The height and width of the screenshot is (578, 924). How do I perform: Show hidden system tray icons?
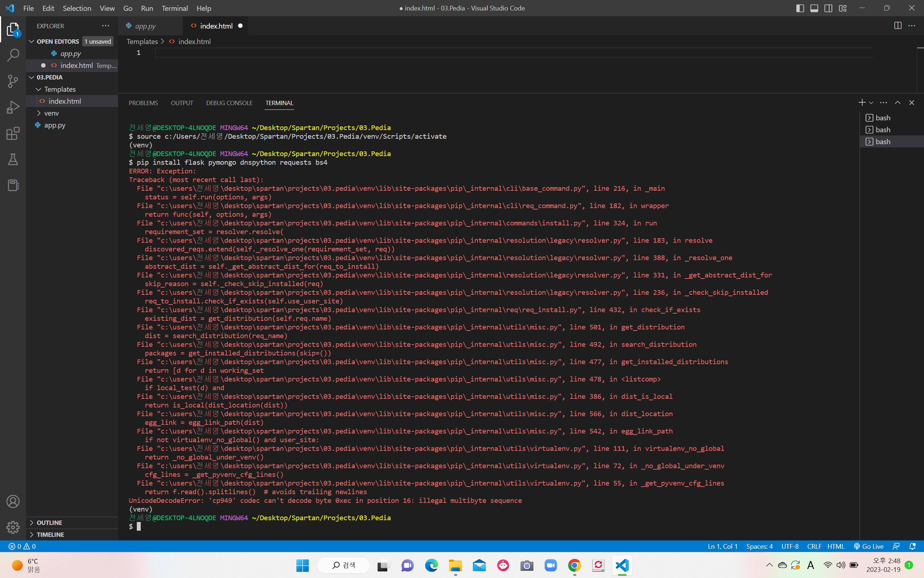pyautogui.click(x=770, y=565)
